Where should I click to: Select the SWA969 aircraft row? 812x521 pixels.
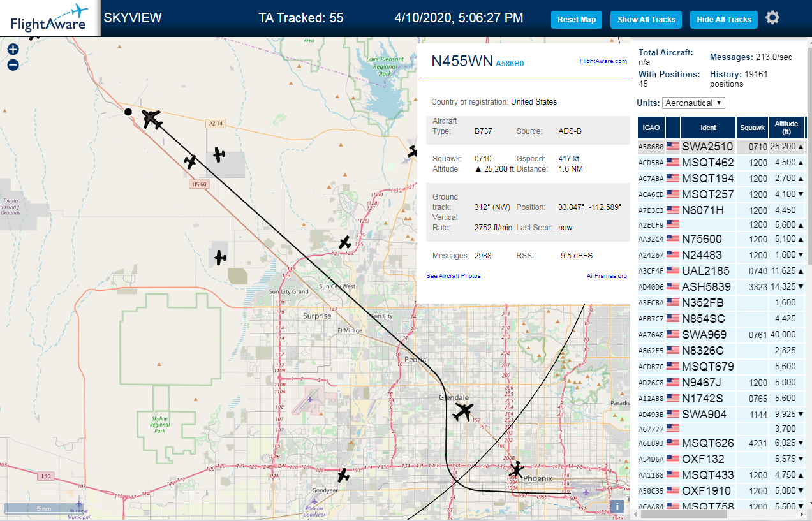(721, 335)
